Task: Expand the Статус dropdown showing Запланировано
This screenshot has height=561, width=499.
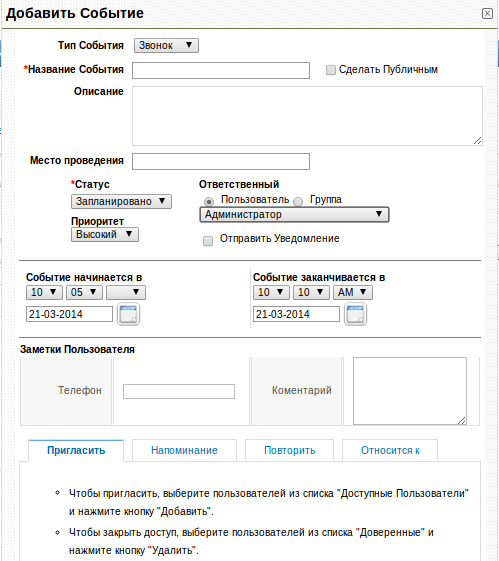Action: [x=121, y=201]
